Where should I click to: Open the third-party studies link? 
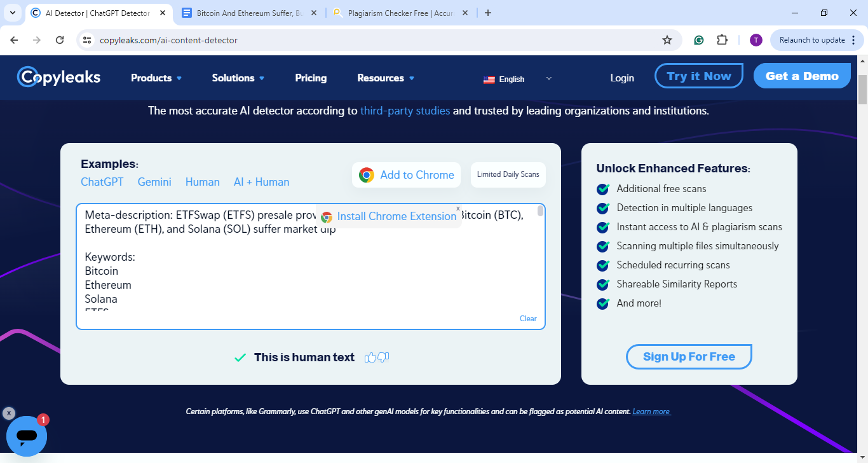tap(405, 111)
